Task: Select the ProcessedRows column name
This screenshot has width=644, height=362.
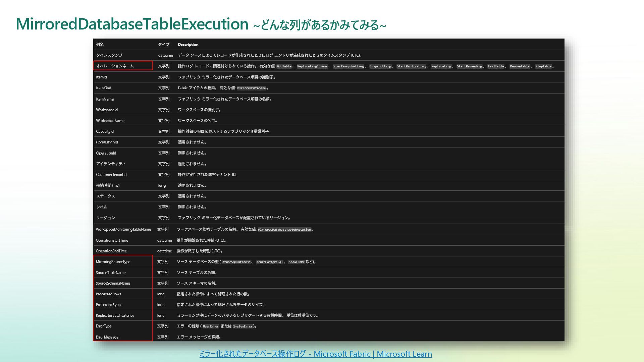Action: click(108, 294)
